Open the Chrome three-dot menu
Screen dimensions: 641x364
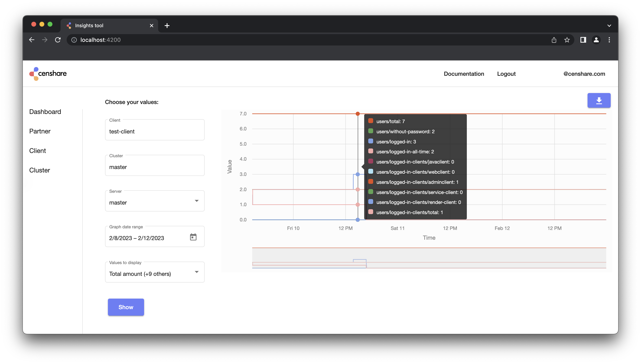pos(609,40)
